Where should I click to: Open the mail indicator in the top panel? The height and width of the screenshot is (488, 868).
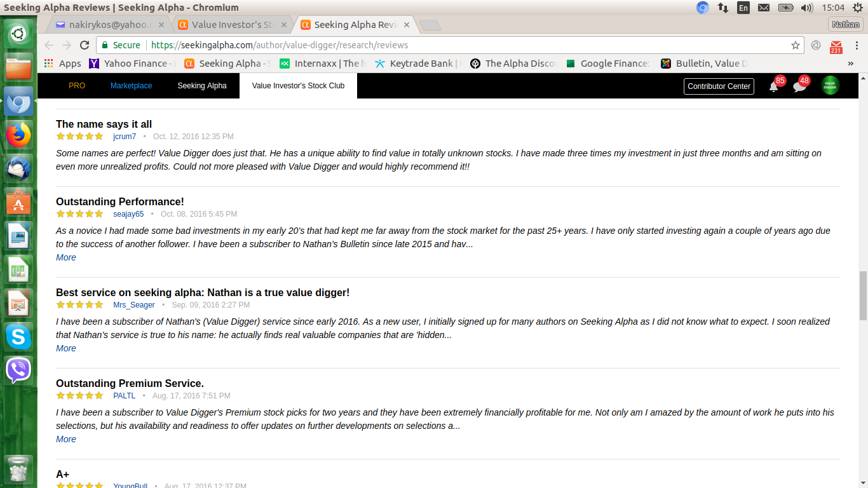pos(764,8)
